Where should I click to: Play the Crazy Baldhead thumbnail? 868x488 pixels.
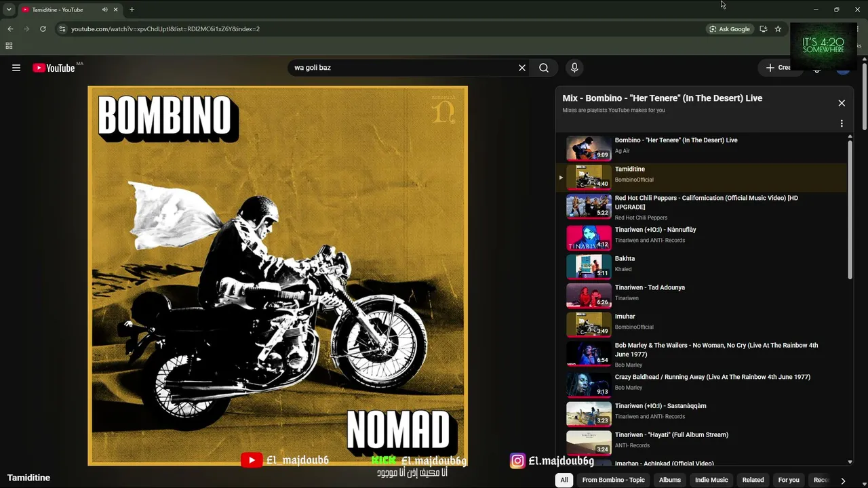[x=589, y=384]
